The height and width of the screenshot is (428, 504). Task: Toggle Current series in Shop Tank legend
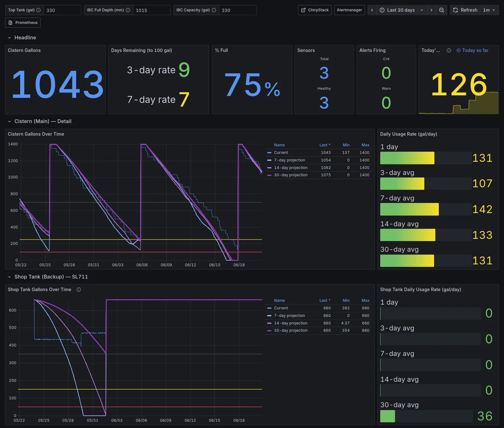coord(281,308)
